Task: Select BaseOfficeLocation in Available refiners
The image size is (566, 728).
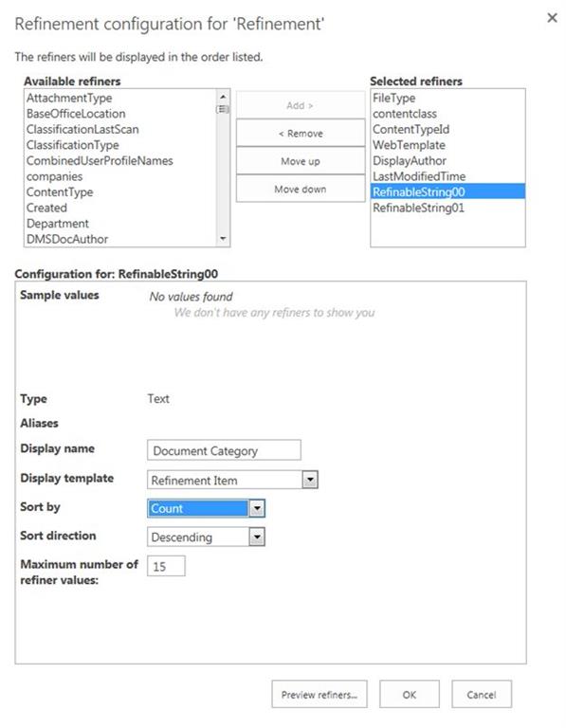Action: [120, 114]
